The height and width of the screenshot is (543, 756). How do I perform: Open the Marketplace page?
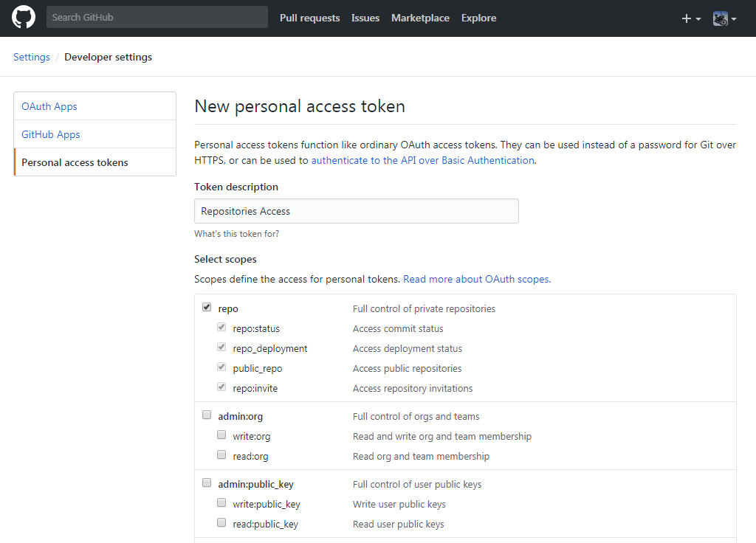pyautogui.click(x=419, y=18)
